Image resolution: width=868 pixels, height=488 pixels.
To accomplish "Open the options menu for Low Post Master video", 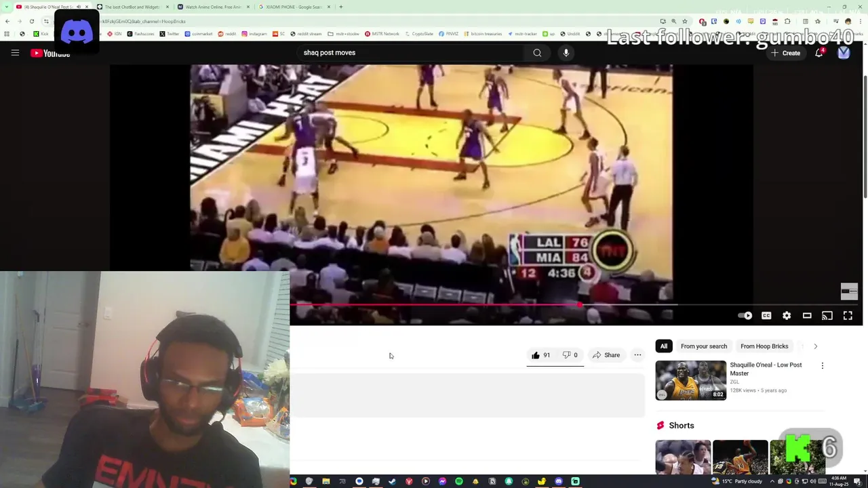I will click(823, 366).
